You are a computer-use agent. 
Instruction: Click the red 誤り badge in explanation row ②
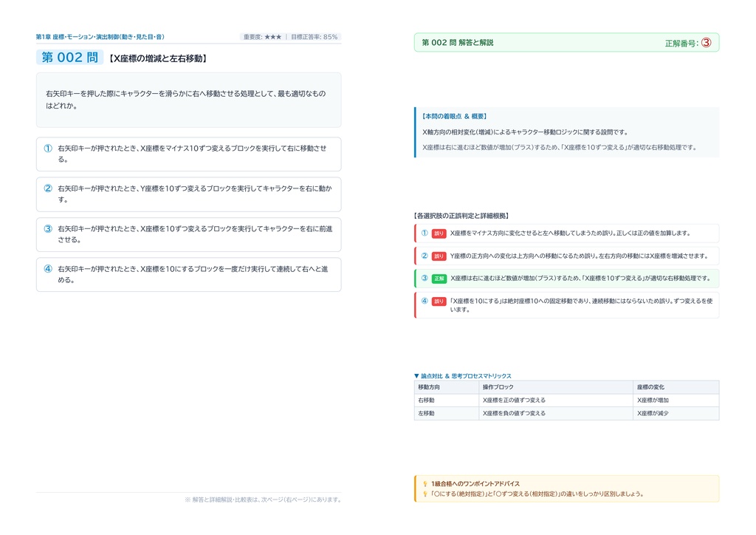439,256
